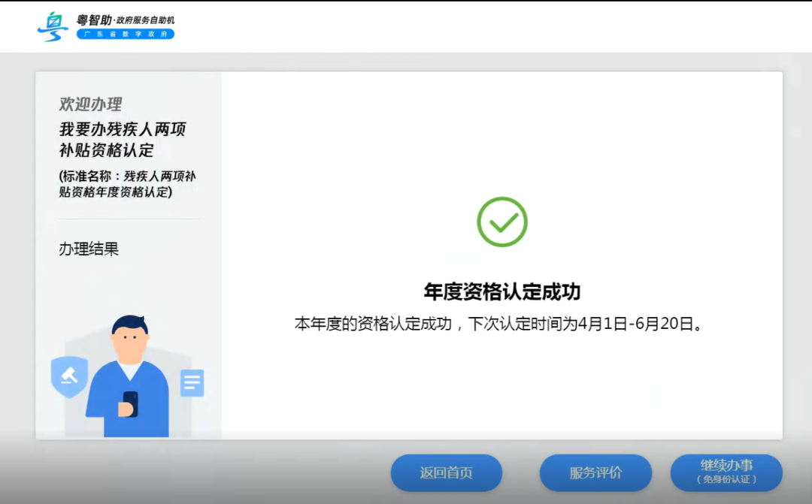This screenshot has width=812, height=504.
Task: Click the blue document list icon near avatar
Action: (x=192, y=382)
